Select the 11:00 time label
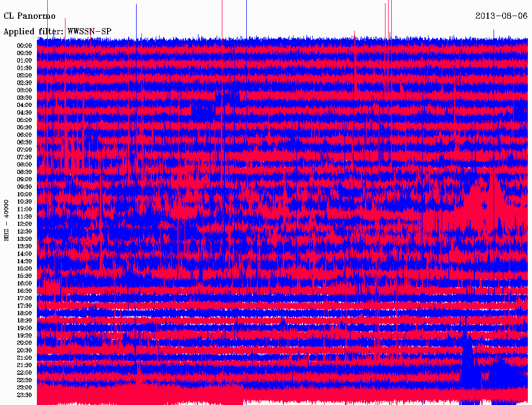Image resolution: width=532 pixels, height=405 pixels. pyautogui.click(x=24, y=209)
